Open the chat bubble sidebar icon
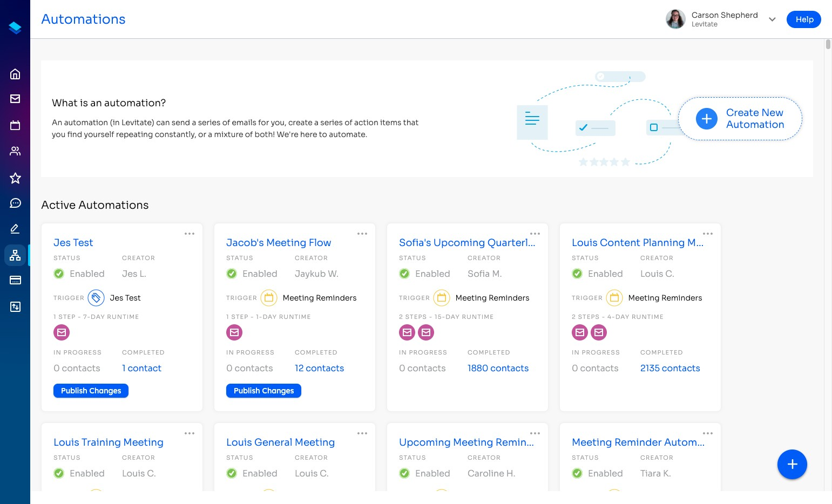 tap(15, 203)
